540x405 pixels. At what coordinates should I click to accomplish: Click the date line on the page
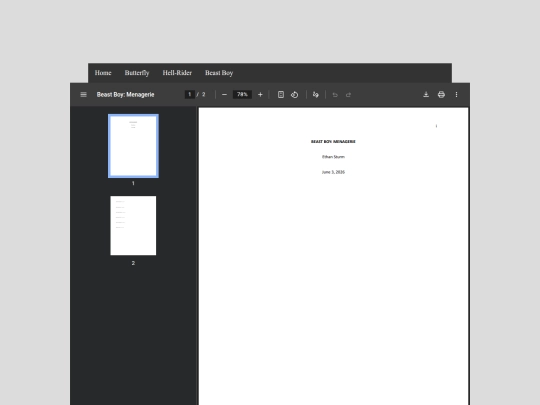[x=333, y=172]
